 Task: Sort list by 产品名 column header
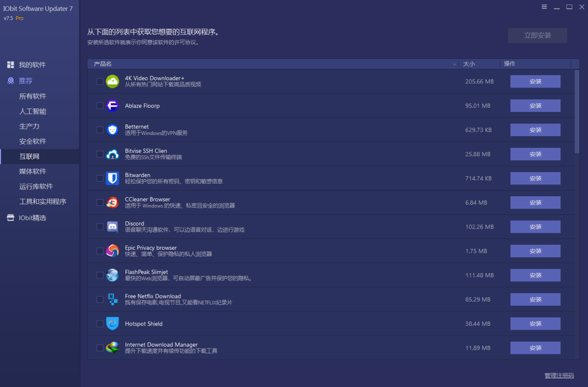(273, 64)
